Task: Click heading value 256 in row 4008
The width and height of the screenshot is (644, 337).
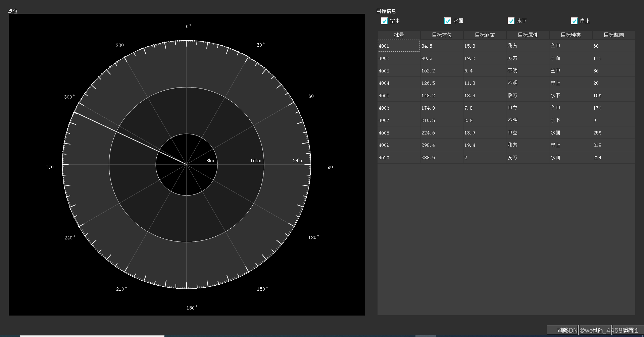Action: point(614,133)
